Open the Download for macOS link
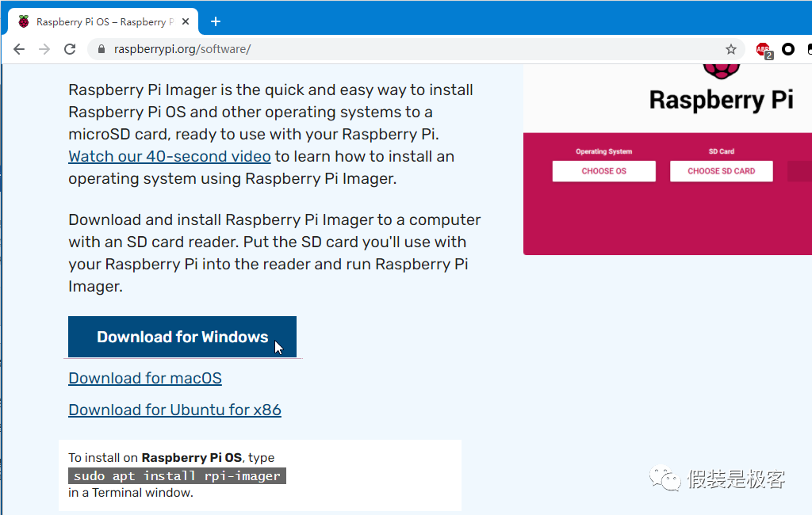 click(145, 379)
